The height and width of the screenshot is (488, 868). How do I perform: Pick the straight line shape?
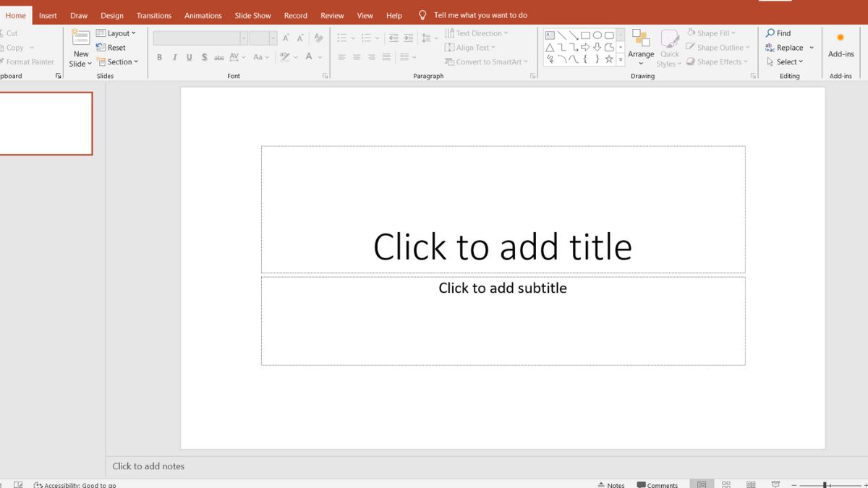pos(562,35)
